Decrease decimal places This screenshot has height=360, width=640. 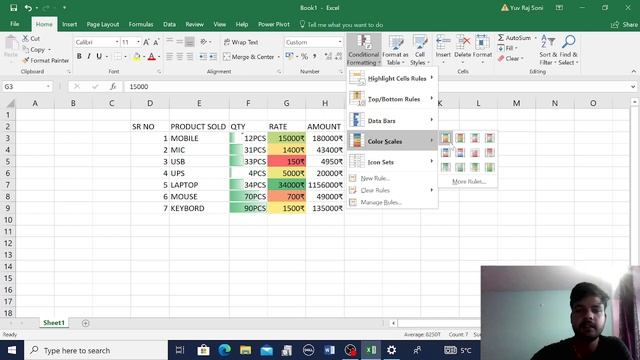pos(338,56)
